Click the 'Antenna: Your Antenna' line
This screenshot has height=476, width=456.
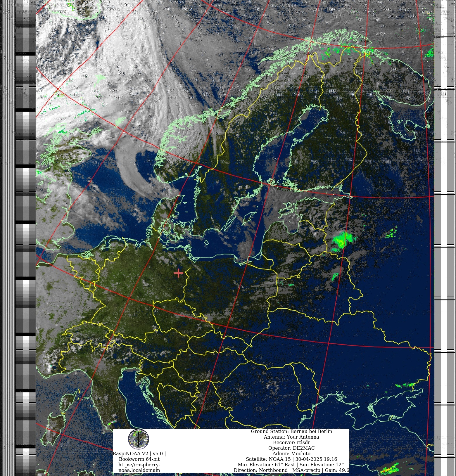click(x=291, y=437)
